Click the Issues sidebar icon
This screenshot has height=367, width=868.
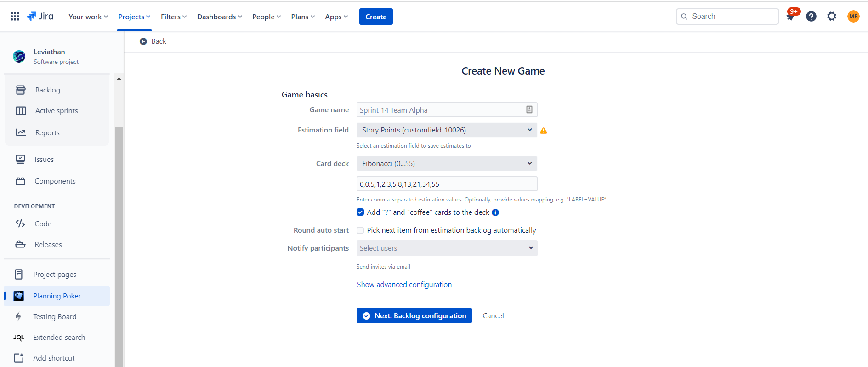click(21, 160)
